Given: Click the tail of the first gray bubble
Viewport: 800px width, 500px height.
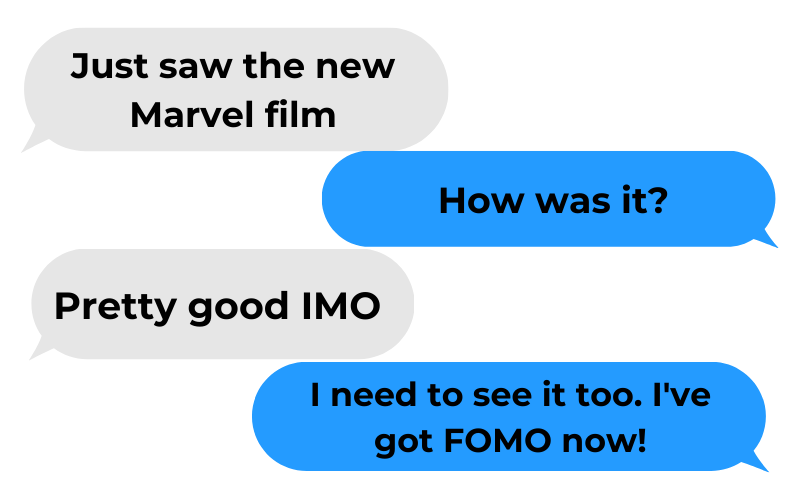Looking at the screenshot, I should coord(35,140).
